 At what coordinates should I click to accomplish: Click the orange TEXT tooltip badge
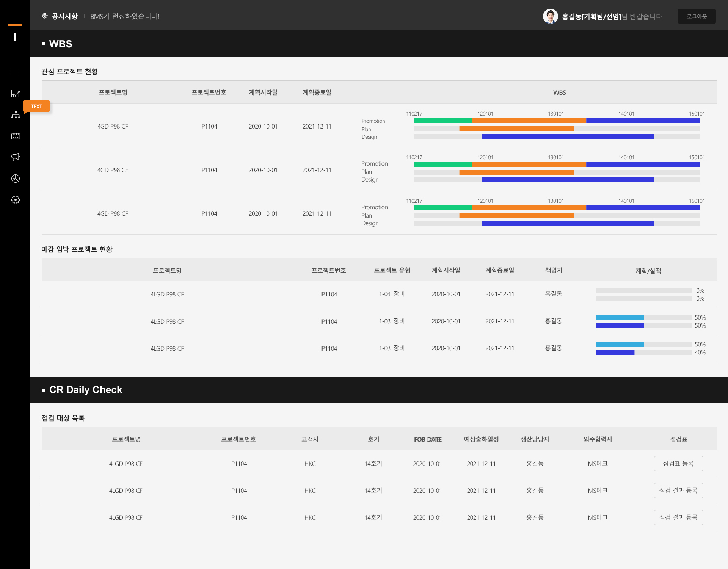[36, 106]
